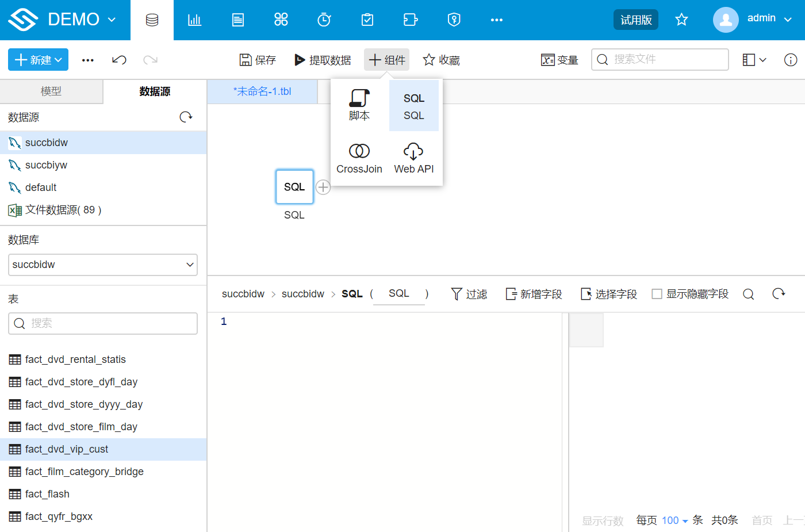Click 提取数据 to extract data
805x532 pixels.
[x=322, y=59]
